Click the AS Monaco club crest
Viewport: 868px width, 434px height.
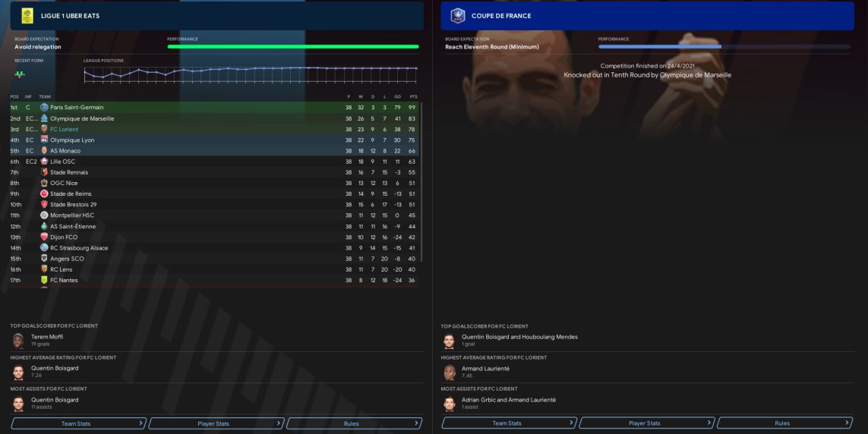click(44, 150)
